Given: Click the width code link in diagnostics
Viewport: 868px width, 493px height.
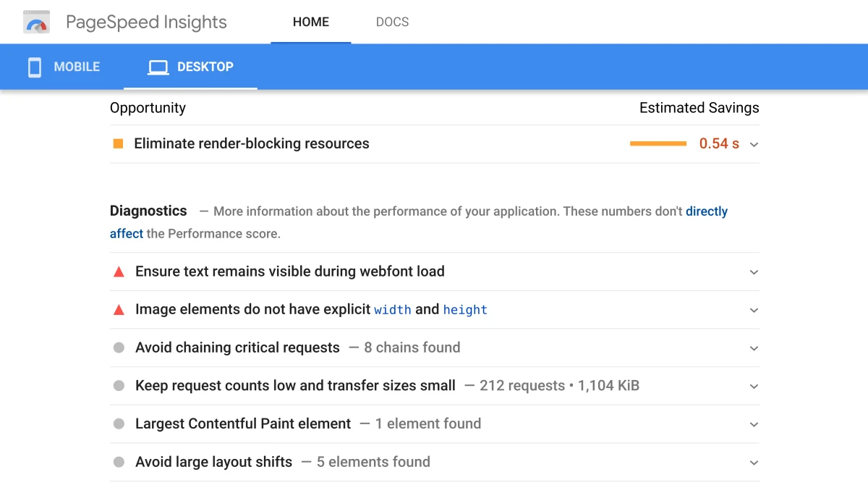Looking at the screenshot, I should click(x=393, y=310).
